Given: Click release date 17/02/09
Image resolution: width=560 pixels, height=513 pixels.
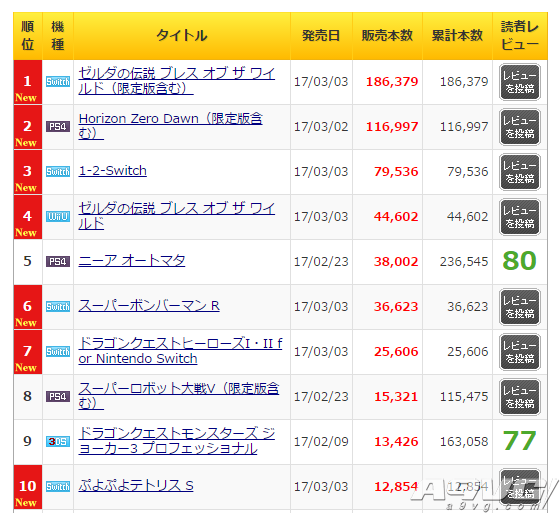Looking at the screenshot, I should coord(321,442).
